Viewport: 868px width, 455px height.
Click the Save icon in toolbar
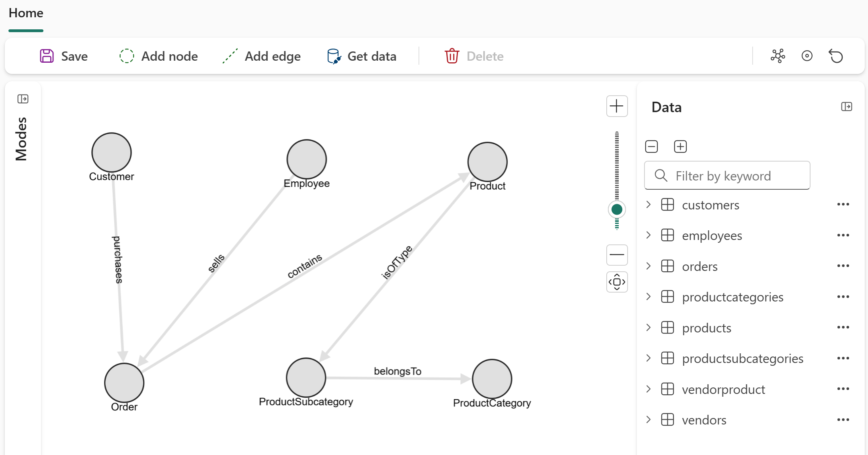[47, 56]
